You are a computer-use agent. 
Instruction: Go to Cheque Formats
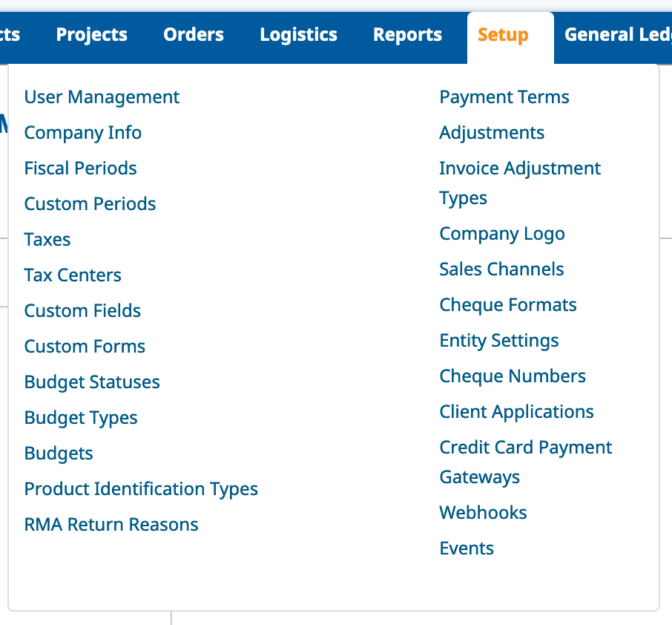(508, 305)
